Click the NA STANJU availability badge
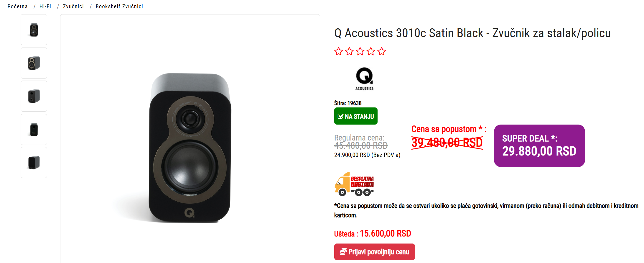 pos(356,116)
